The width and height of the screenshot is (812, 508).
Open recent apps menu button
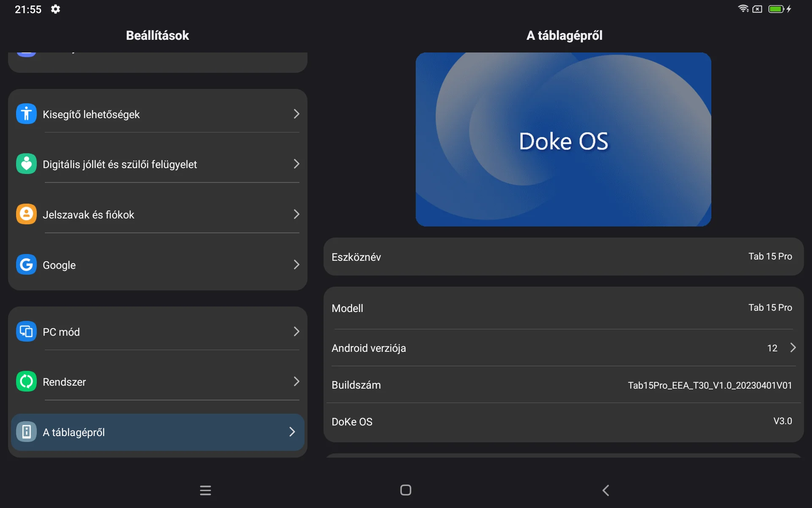[206, 490]
